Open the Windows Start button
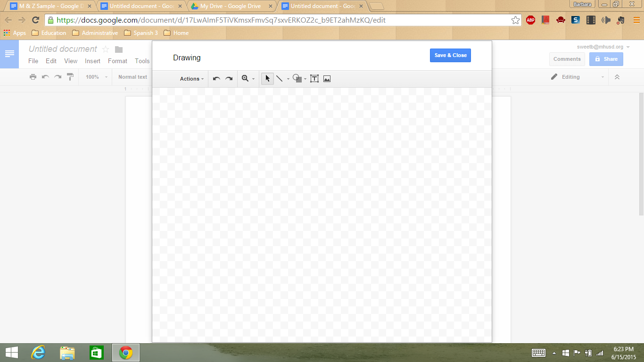Viewport: 644px width, 362px height. 11,353
